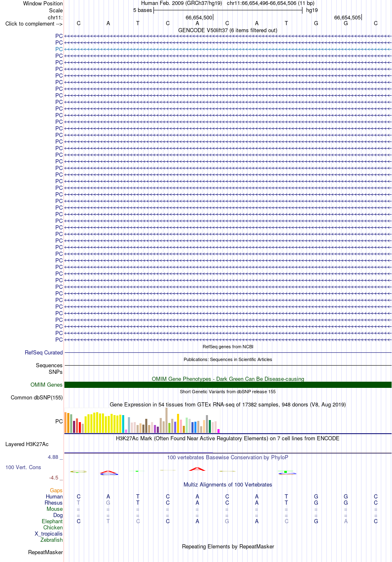Click the 66,654,500 coordinate marker
Image resolution: width=392 pixels, height=562 pixels.
tap(199, 17)
